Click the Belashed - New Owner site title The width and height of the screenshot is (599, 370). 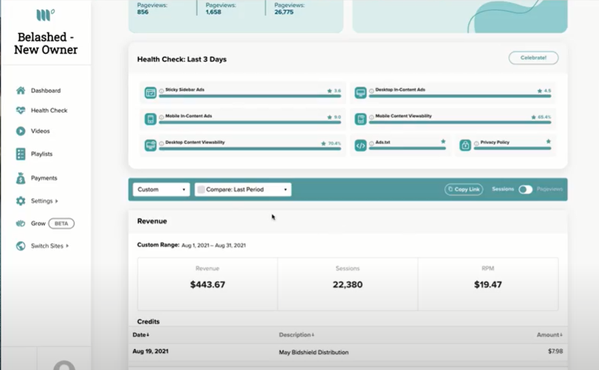[x=45, y=43]
